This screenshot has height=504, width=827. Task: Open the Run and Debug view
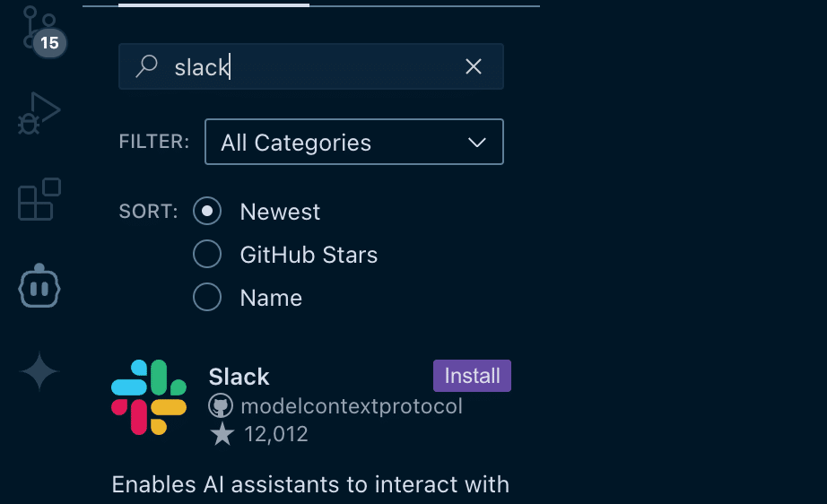pos(39,114)
